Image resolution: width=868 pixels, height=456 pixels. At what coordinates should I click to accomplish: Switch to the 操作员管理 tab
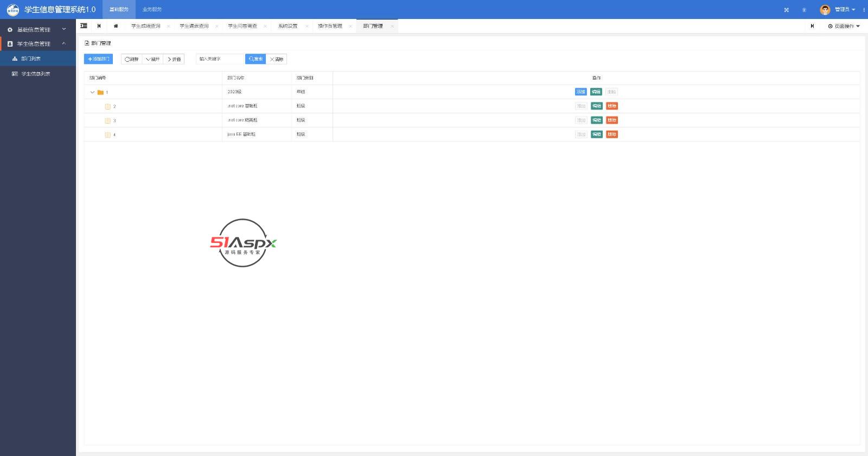330,26
